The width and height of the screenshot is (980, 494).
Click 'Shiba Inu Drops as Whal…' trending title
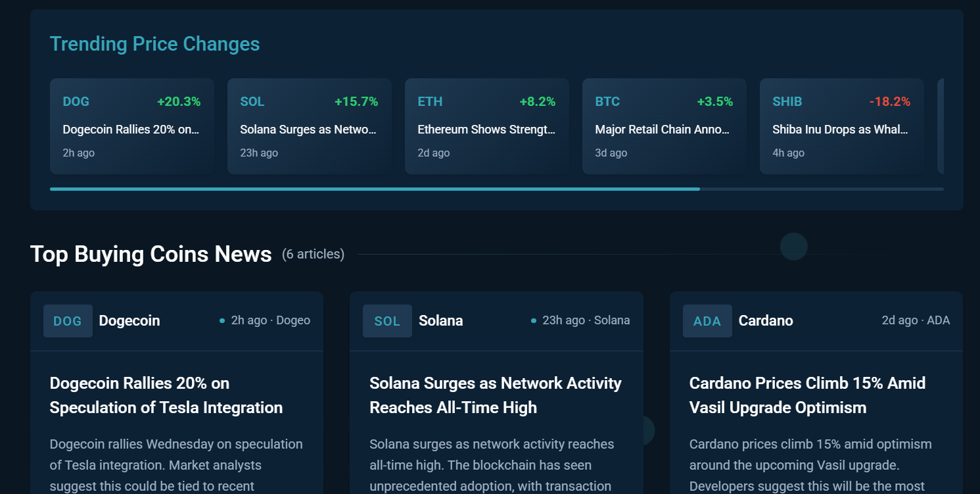pyautogui.click(x=841, y=130)
